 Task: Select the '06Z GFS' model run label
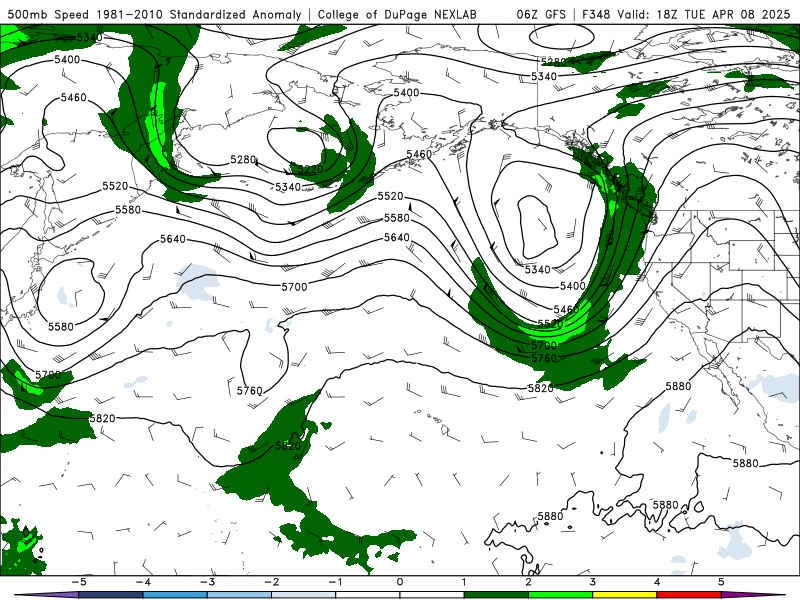pos(541,14)
